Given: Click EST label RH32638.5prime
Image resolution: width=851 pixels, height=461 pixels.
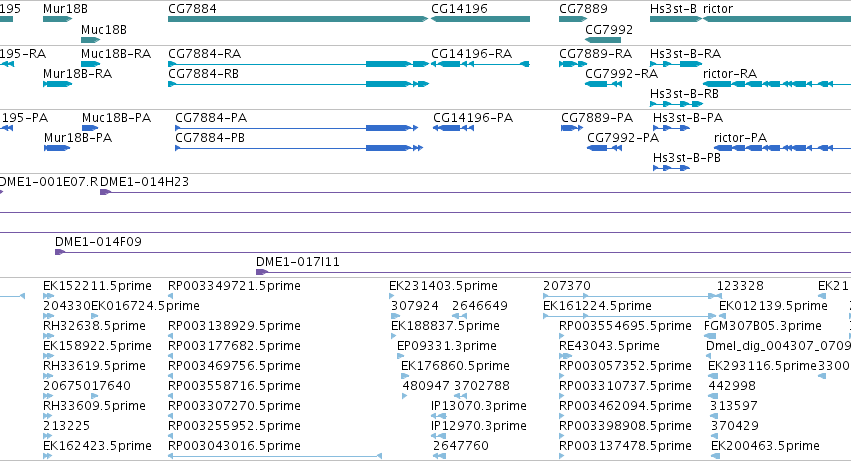Looking at the screenshot, I should click(x=94, y=326).
